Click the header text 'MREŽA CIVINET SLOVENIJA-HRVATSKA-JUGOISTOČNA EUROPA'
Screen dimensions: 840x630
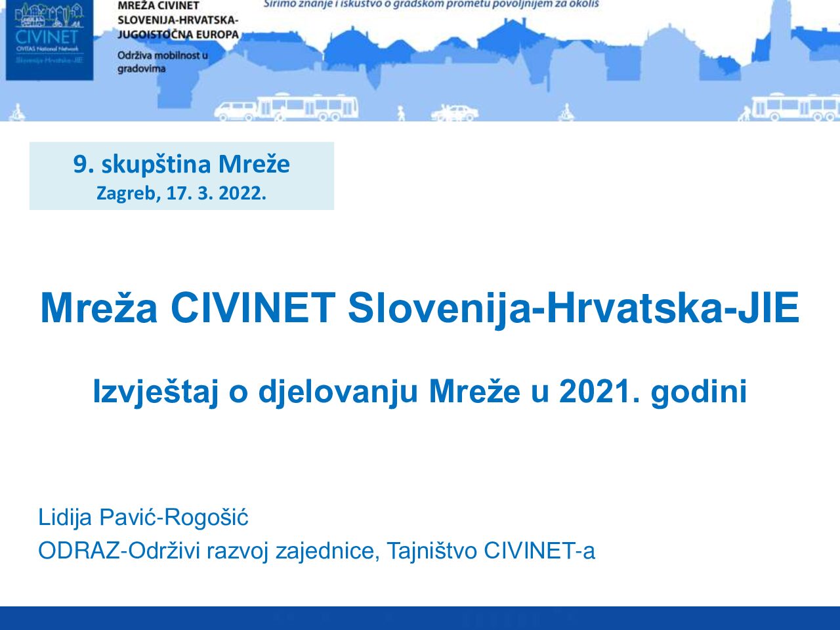click(x=178, y=20)
